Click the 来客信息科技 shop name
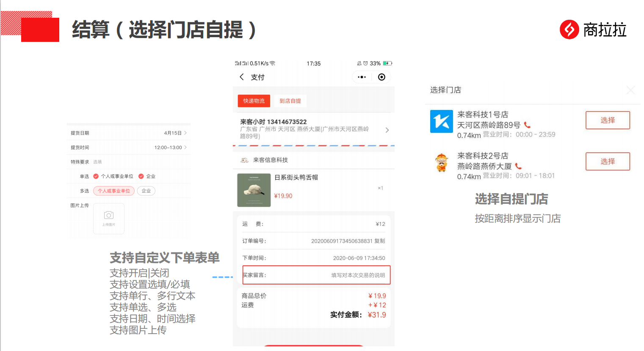This screenshot has width=644, height=351. point(271,160)
